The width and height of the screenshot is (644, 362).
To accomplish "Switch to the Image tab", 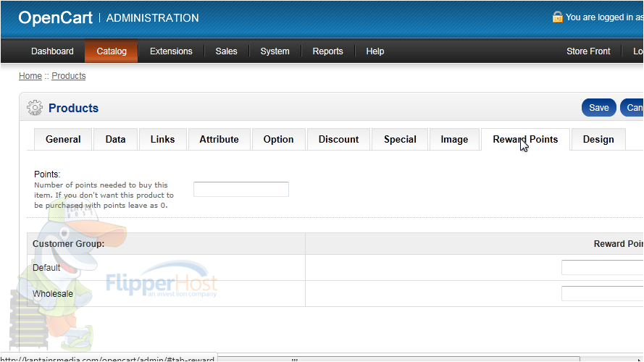I will [x=454, y=139].
